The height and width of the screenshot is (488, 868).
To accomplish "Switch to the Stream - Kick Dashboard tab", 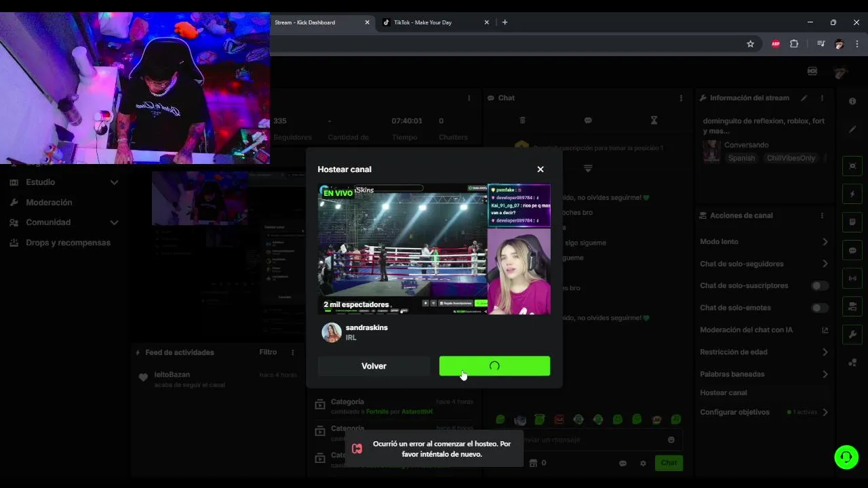I will 305,22.
